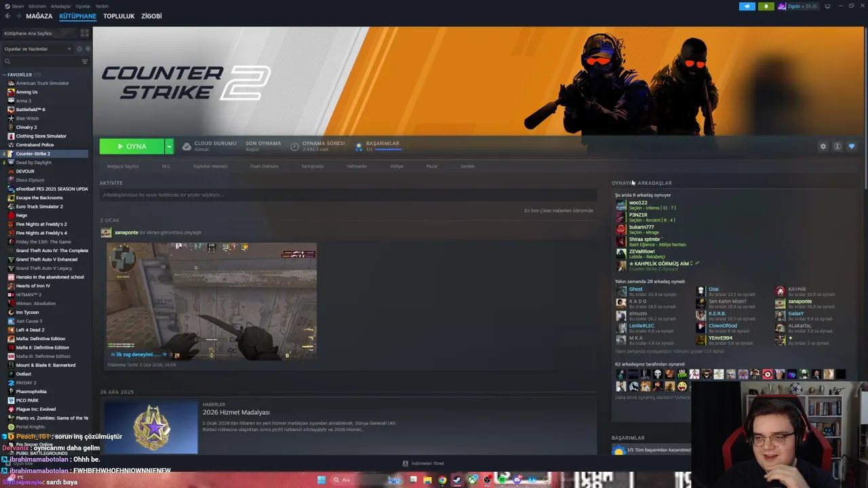Click the Big Picture mode monitor icon

click(827, 7)
